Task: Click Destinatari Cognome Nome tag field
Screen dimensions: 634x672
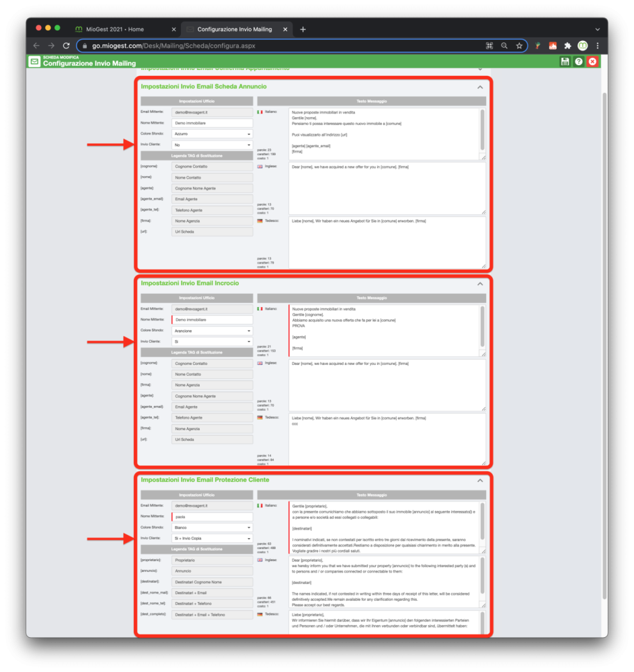Action: pos(212,582)
